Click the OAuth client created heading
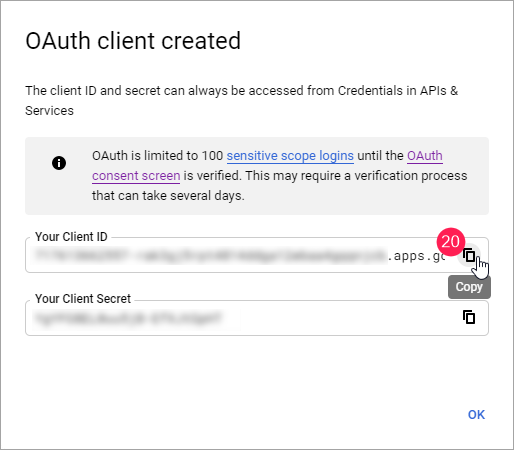 133,41
